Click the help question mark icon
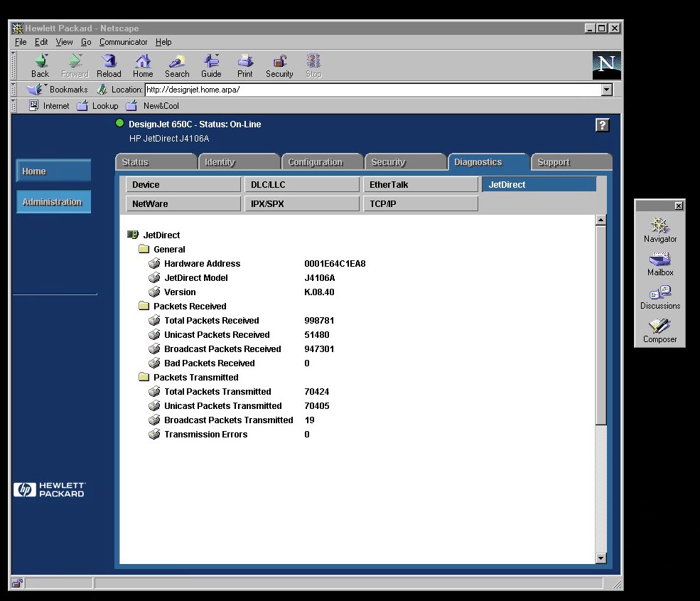Viewport: 700px width, 601px height. click(602, 125)
